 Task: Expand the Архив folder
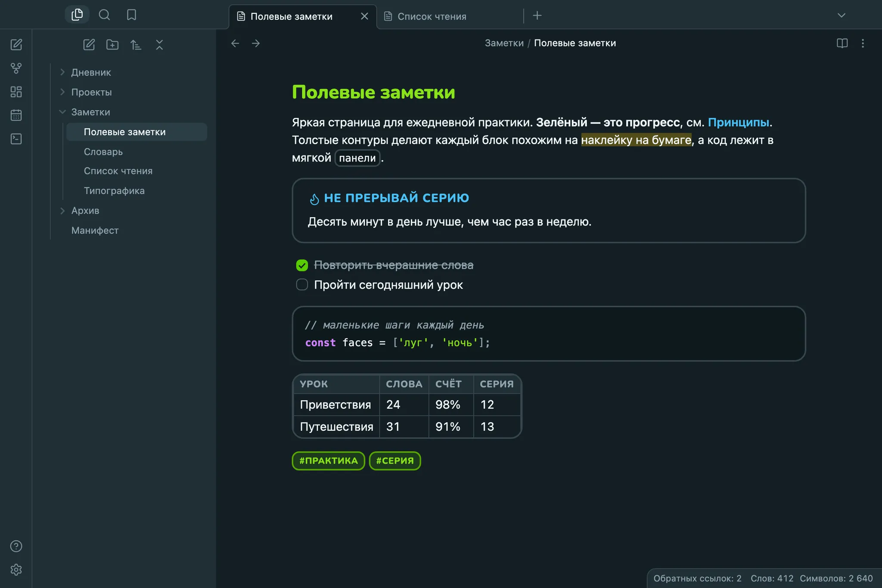62,211
